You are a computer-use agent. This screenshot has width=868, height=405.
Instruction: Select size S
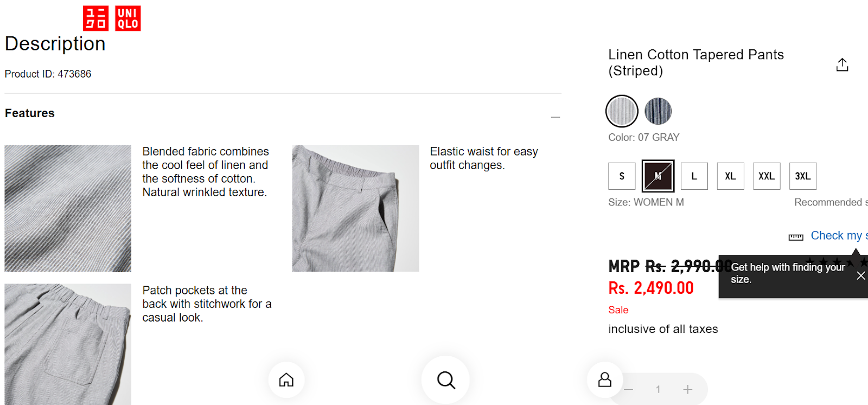point(621,176)
